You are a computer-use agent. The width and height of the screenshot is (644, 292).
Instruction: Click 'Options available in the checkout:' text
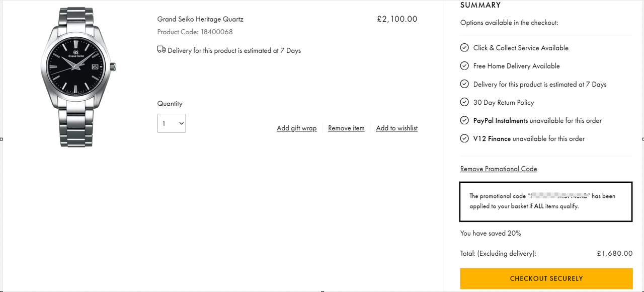pos(509,23)
